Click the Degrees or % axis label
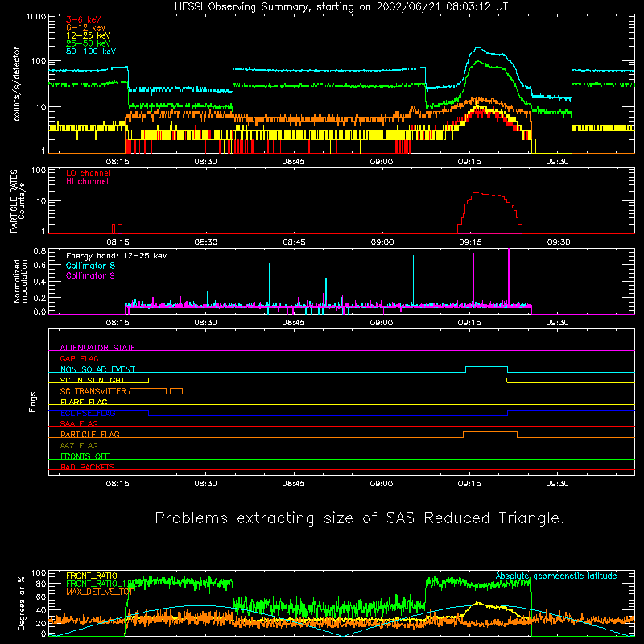644x644 pixels. pyautogui.click(x=21, y=603)
